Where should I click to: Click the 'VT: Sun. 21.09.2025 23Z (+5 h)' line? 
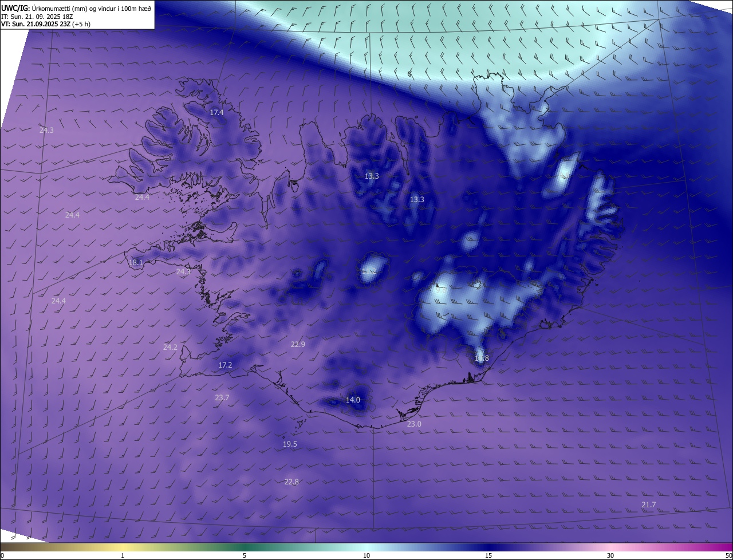pos(45,24)
